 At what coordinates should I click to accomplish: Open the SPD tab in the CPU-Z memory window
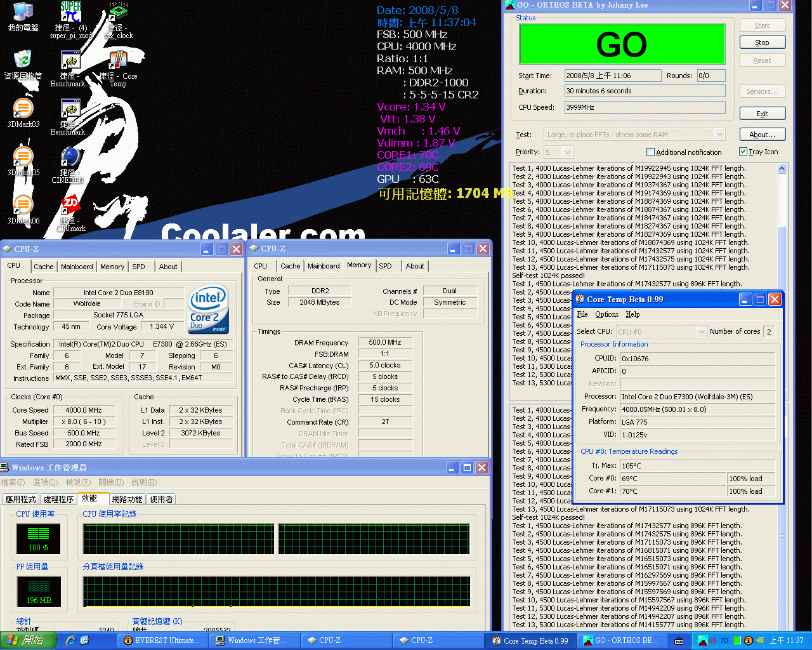(385, 267)
